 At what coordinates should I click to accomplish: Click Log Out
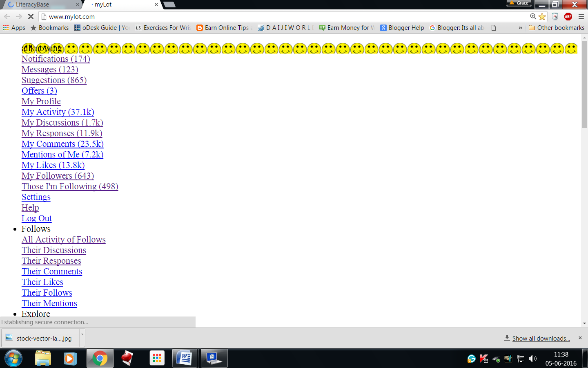37,218
